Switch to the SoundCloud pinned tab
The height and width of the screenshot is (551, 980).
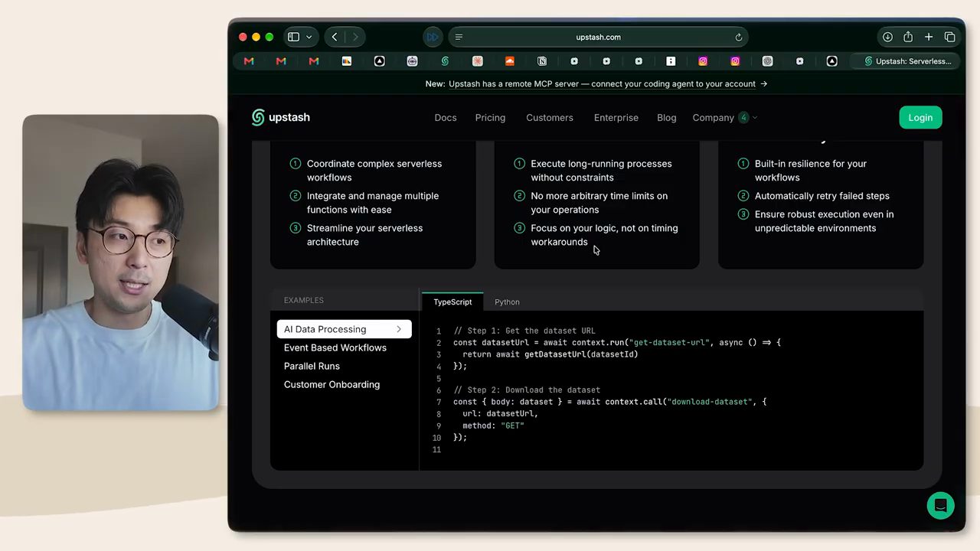[510, 61]
